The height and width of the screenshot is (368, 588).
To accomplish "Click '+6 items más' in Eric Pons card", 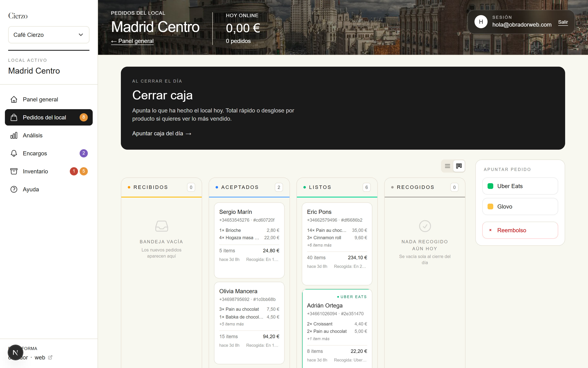I will (319, 245).
